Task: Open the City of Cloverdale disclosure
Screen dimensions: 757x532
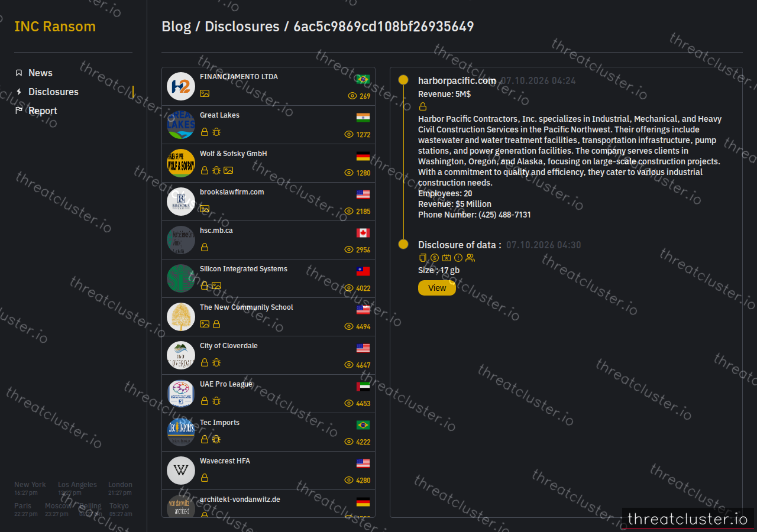Action: tap(268, 355)
